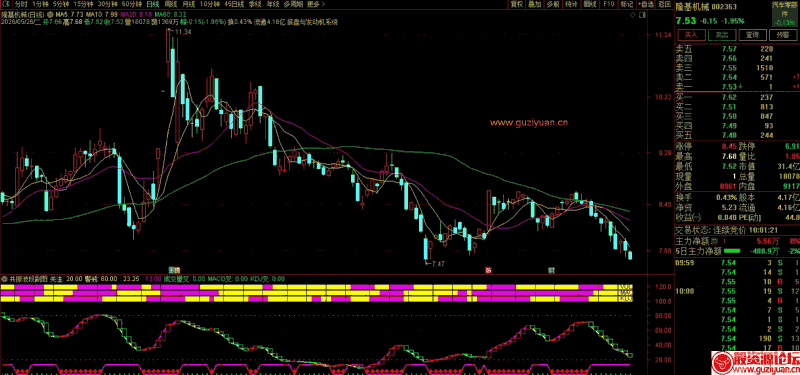
Task: Select the 30分钟 period tab
Action: tap(108, 4)
